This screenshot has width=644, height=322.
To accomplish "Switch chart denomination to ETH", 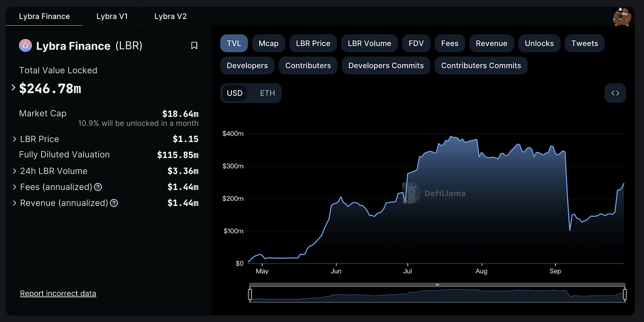I will point(267,93).
